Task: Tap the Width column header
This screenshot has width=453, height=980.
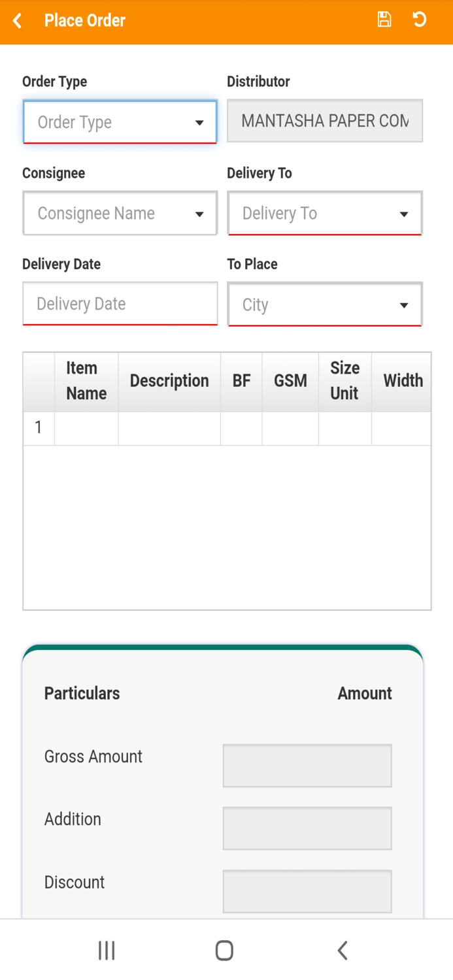Action: click(402, 381)
